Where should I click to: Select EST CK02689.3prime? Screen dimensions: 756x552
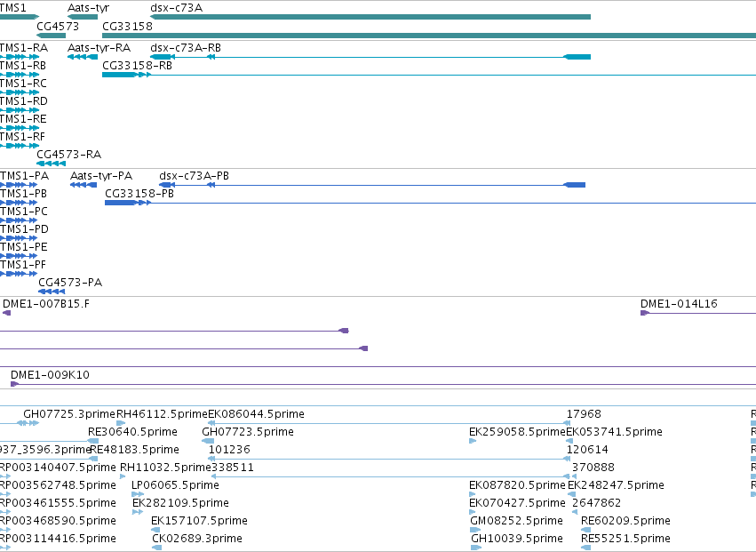point(197,540)
